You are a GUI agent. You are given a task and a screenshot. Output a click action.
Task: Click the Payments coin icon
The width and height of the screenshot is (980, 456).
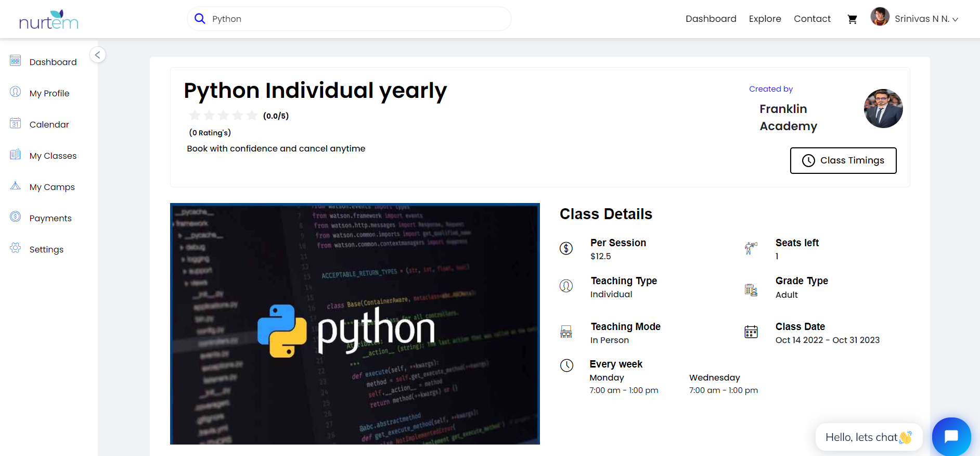[x=16, y=217]
